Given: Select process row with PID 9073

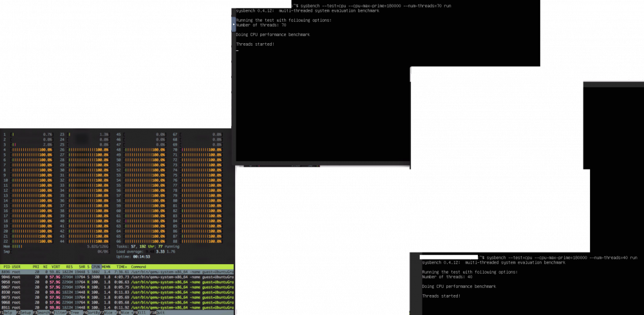Looking at the screenshot, I should click(117, 298).
